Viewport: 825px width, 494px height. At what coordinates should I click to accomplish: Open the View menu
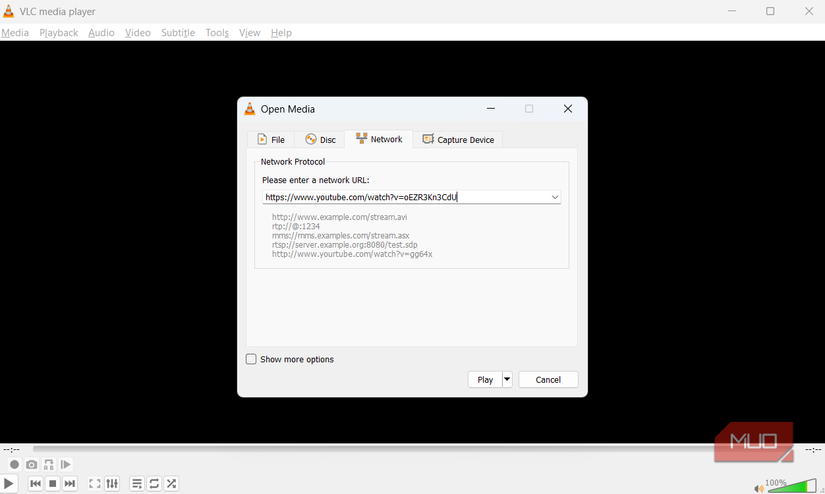[x=249, y=33]
